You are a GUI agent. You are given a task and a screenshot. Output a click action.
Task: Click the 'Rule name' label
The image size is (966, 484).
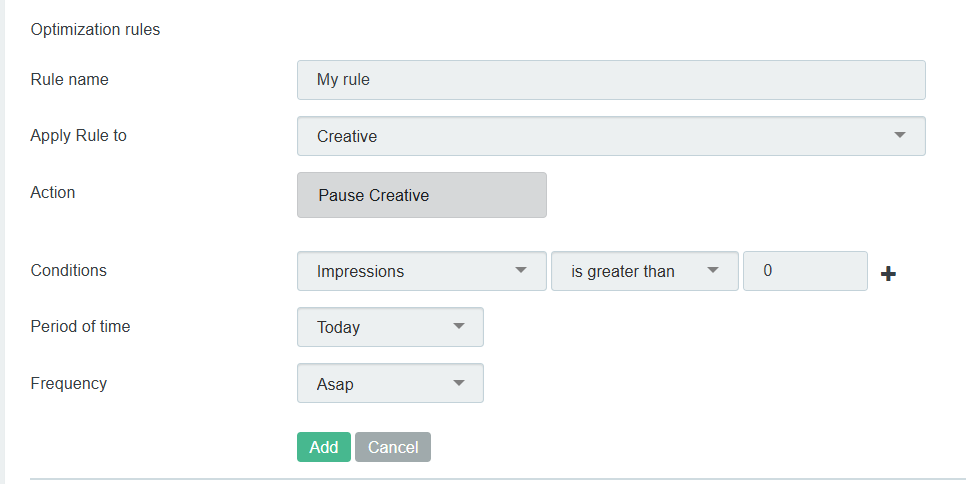point(69,79)
